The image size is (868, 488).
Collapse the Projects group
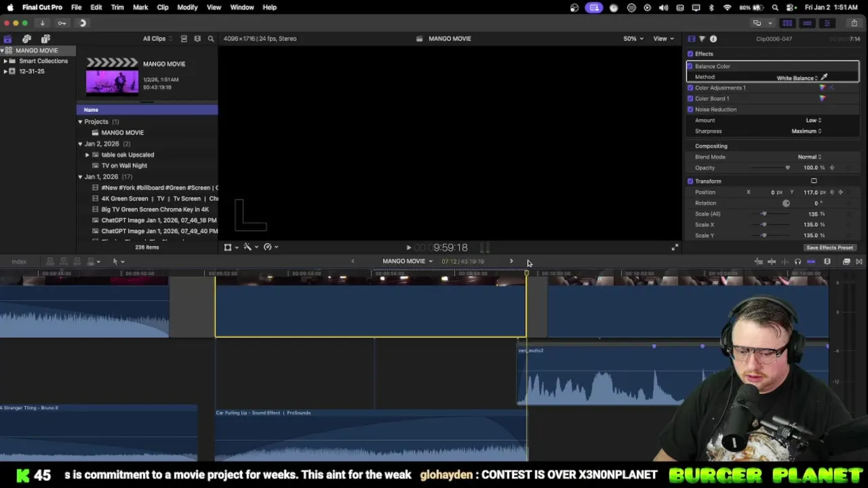coord(80,122)
